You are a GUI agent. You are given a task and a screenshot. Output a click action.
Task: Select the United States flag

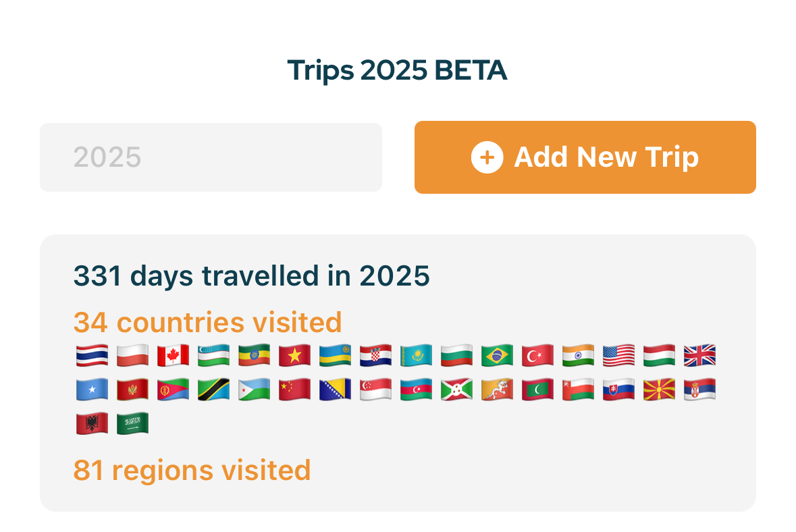point(619,356)
